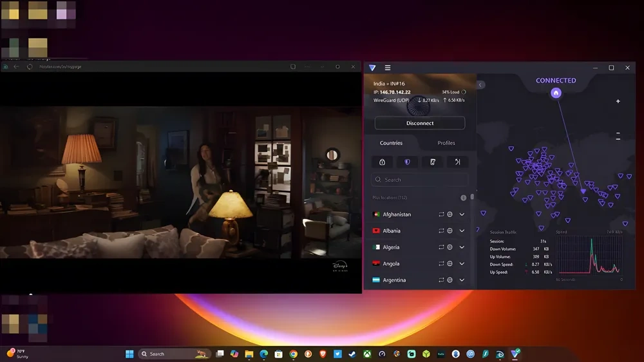Expand the Angola server list
Screen dimensions: 644x362
pyautogui.click(x=462, y=264)
